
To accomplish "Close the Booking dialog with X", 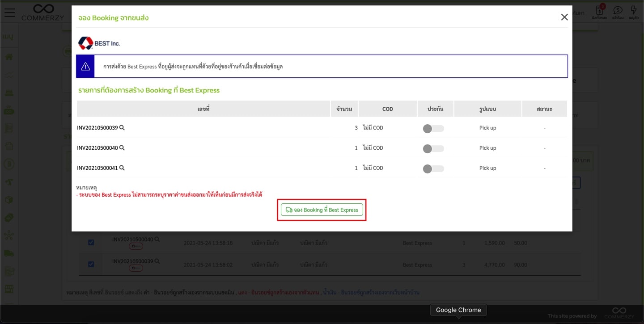I will tap(564, 17).
